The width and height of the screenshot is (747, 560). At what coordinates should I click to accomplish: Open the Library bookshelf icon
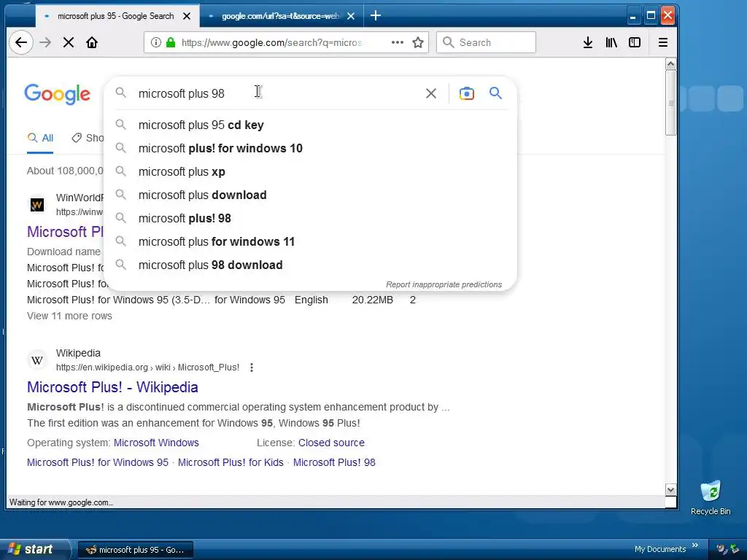click(611, 42)
